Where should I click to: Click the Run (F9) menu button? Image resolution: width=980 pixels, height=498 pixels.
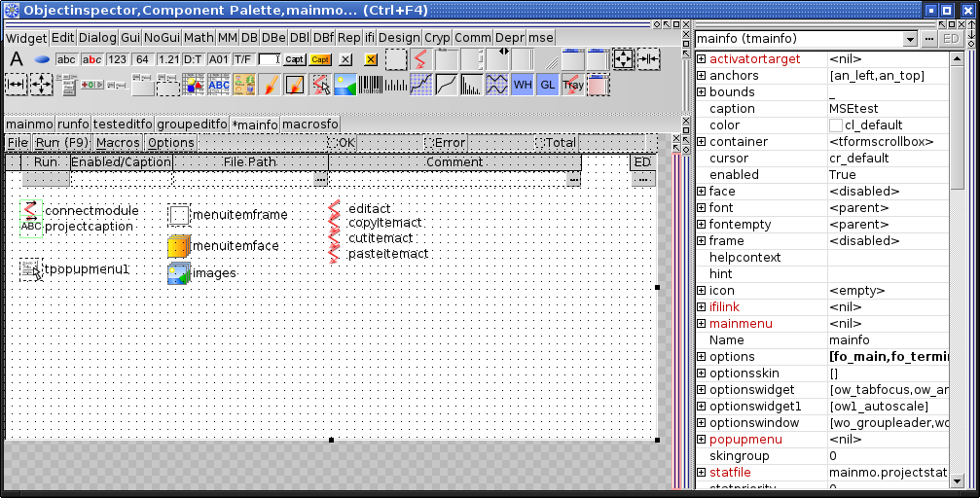(x=62, y=143)
